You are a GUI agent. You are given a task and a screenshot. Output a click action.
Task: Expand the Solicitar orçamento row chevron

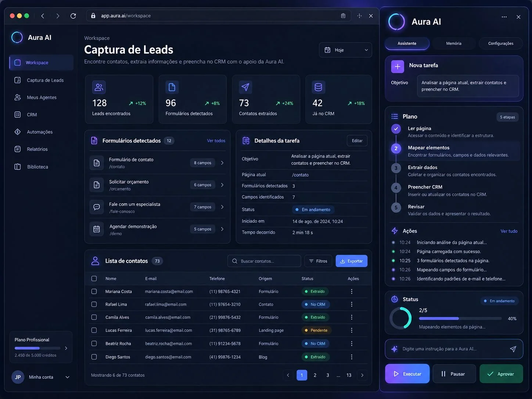(x=222, y=185)
